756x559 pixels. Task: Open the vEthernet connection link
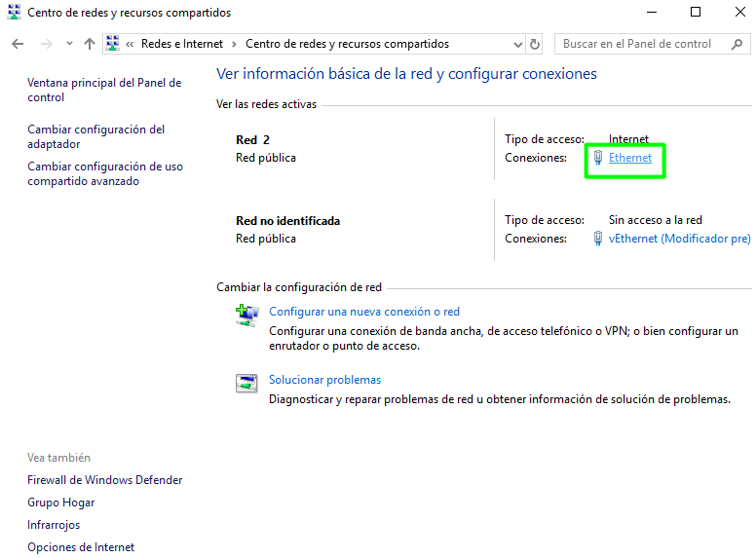coord(679,239)
